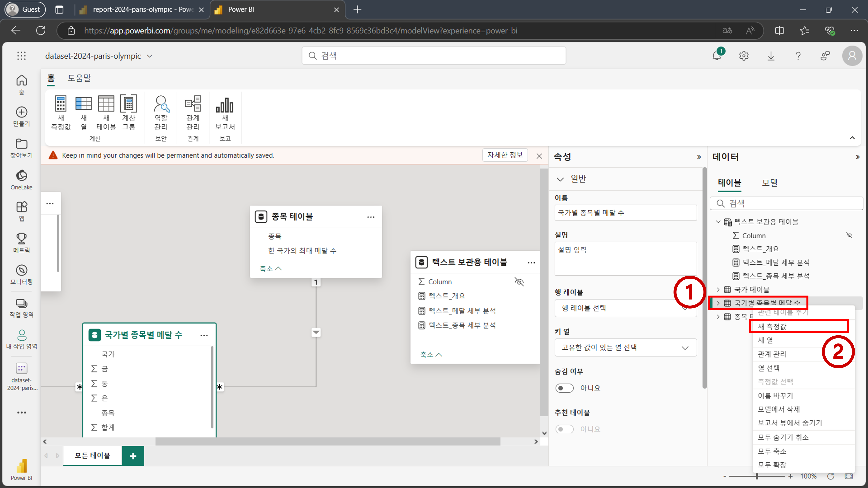Image resolution: width=868 pixels, height=488 pixels.
Task: Open 종목 테이블 card more options
Action: click(371, 217)
